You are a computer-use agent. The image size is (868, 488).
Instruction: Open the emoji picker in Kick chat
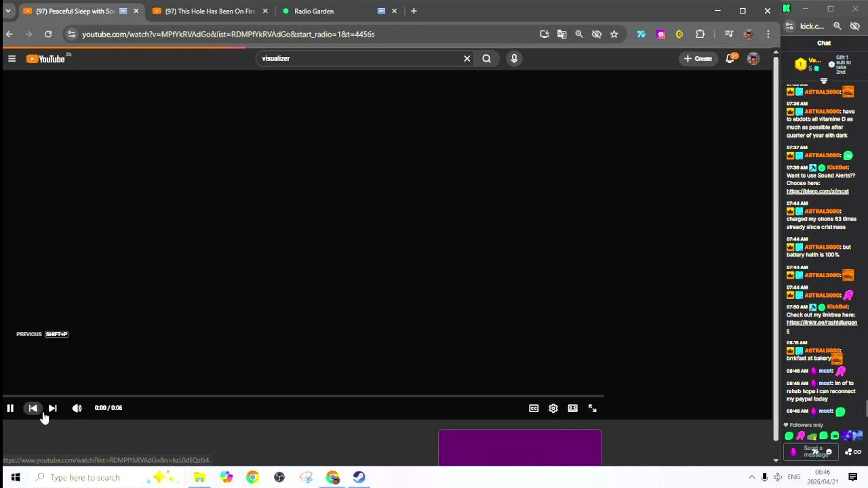(x=829, y=451)
